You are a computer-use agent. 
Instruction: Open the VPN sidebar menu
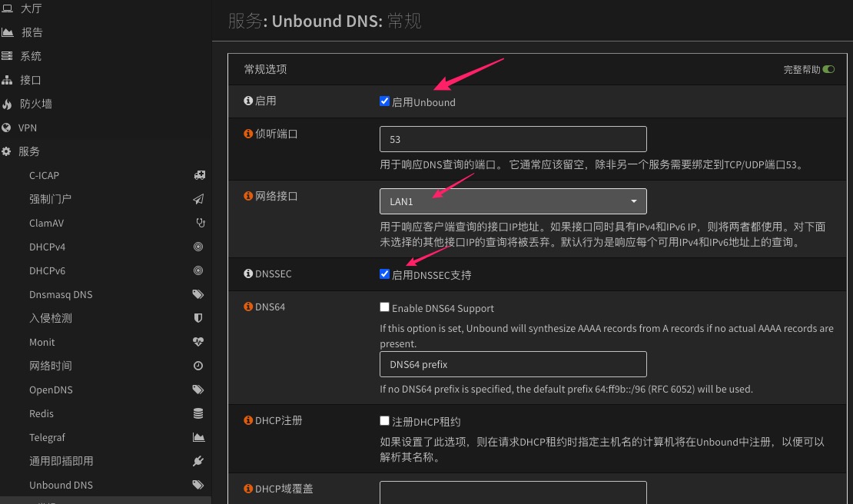(x=27, y=128)
